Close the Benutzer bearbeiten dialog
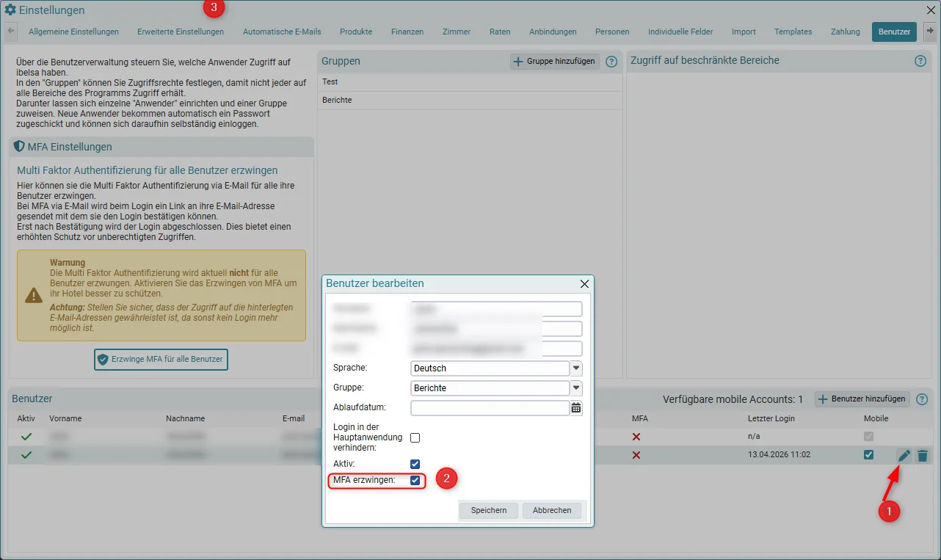Viewport: 941px width, 560px height. [585, 283]
